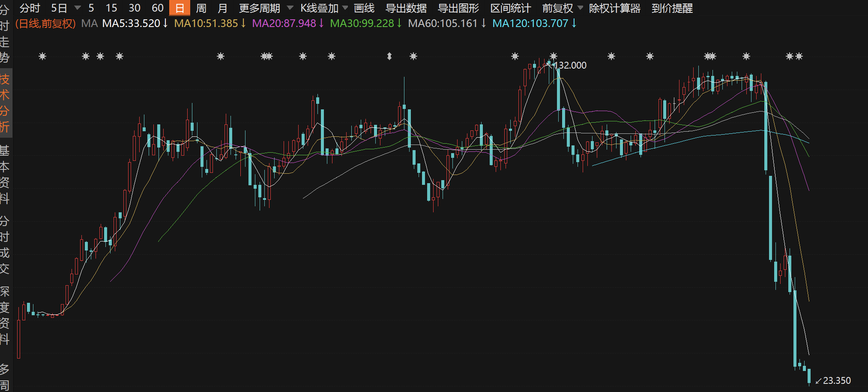The image size is (868, 392).
Task: Click the event marker above the 132.000 peak
Action: coord(554,56)
